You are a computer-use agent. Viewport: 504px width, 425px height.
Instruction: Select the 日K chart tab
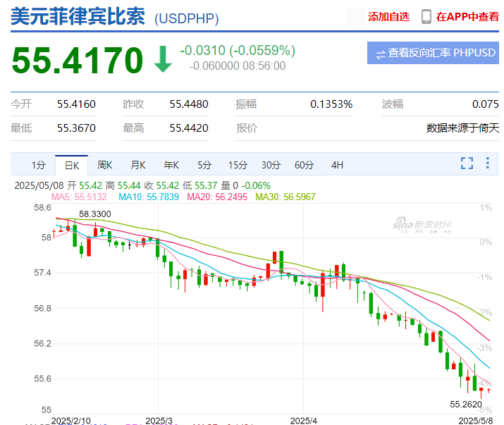72,166
